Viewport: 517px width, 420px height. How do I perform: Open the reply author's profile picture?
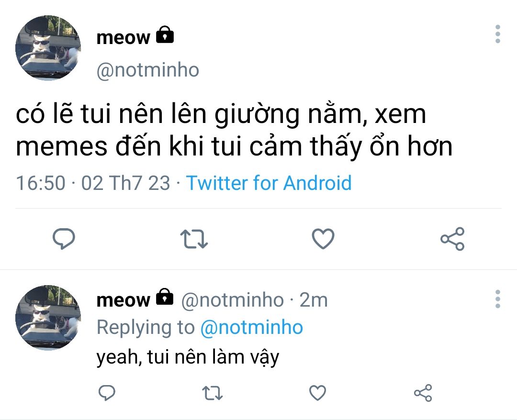click(x=48, y=318)
